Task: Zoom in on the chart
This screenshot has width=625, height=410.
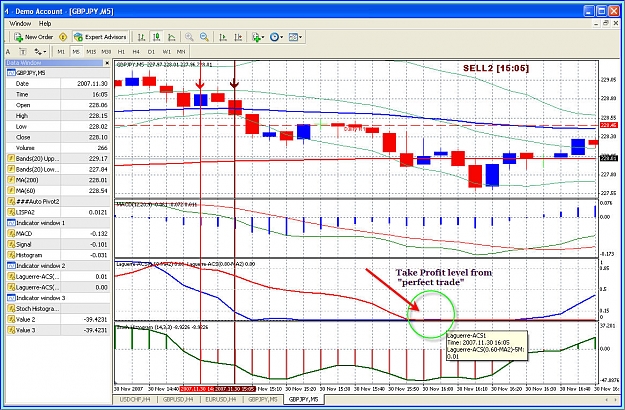Action: [x=189, y=37]
